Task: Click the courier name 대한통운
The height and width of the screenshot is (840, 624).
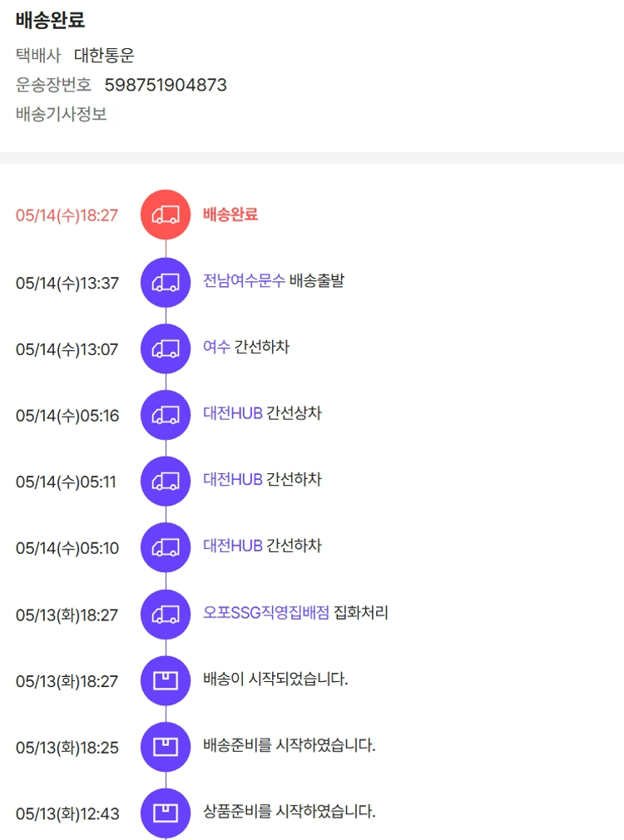Action: click(104, 56)
